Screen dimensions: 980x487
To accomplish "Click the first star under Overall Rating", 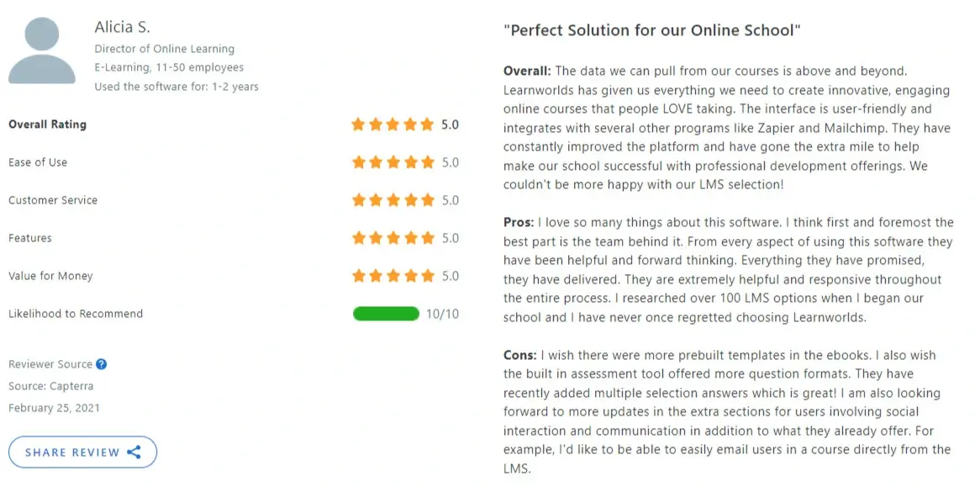I will [359, 124].
